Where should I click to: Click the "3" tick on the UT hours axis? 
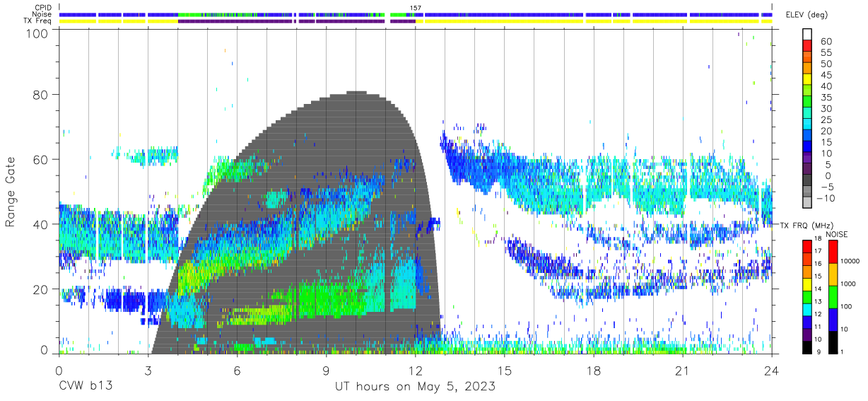[148, 371]
